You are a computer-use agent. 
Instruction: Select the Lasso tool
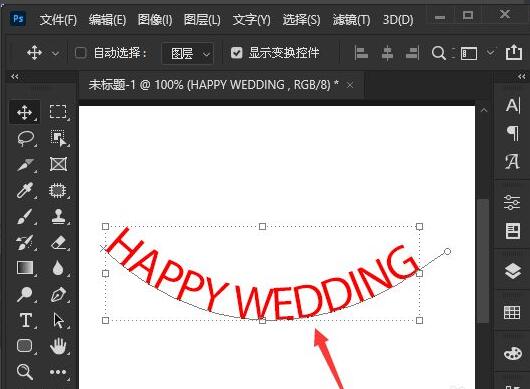click(26, 138)
